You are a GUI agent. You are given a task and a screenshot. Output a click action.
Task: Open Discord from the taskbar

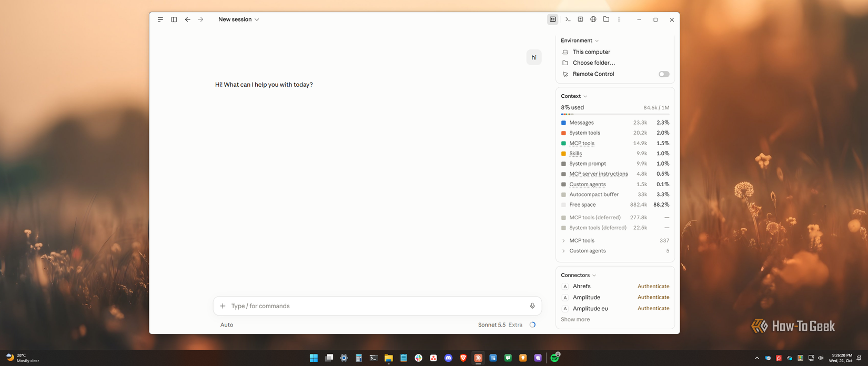[448, 358]
